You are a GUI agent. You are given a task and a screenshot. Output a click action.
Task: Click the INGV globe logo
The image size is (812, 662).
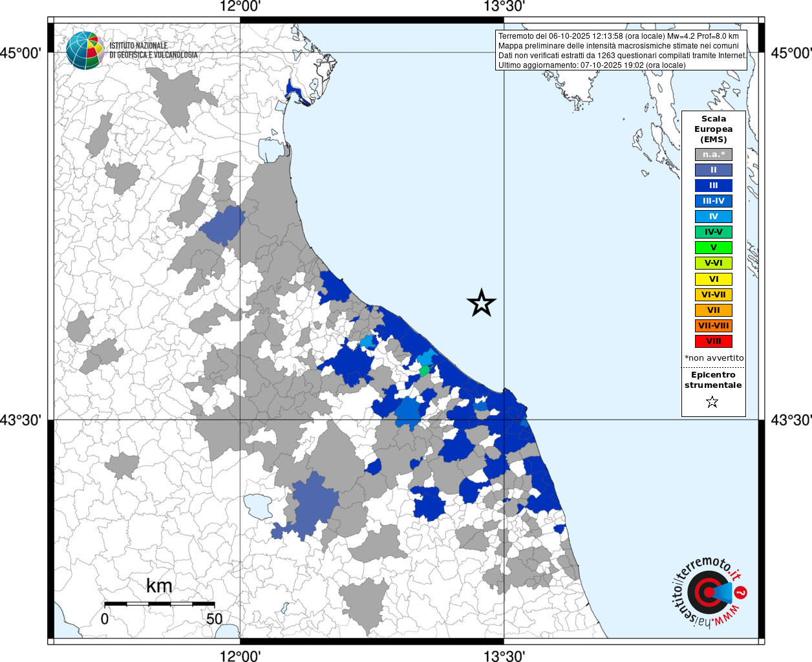coord(85,50)
